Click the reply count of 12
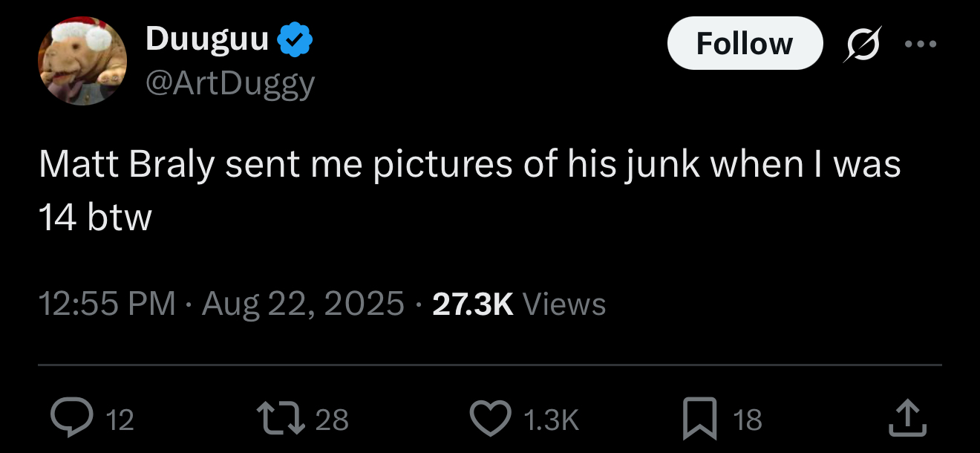Screen dimensions: 980x453 pos(120,420)
